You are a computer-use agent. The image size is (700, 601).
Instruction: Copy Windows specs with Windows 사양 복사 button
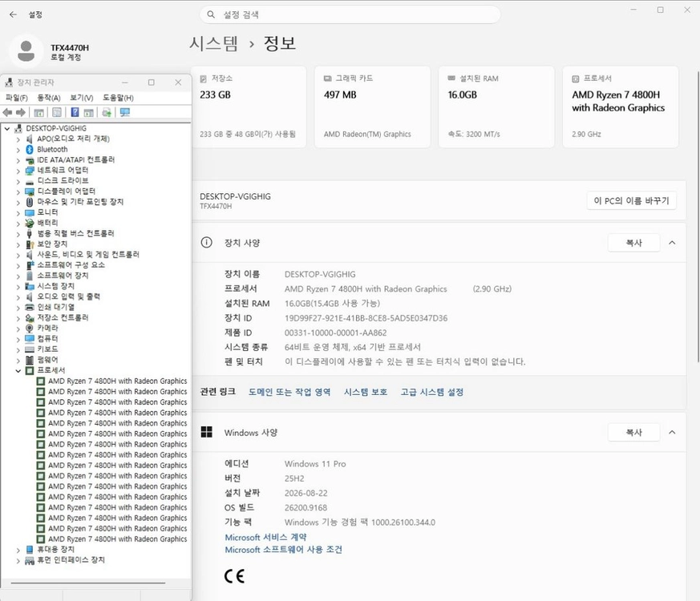point(633,433)
